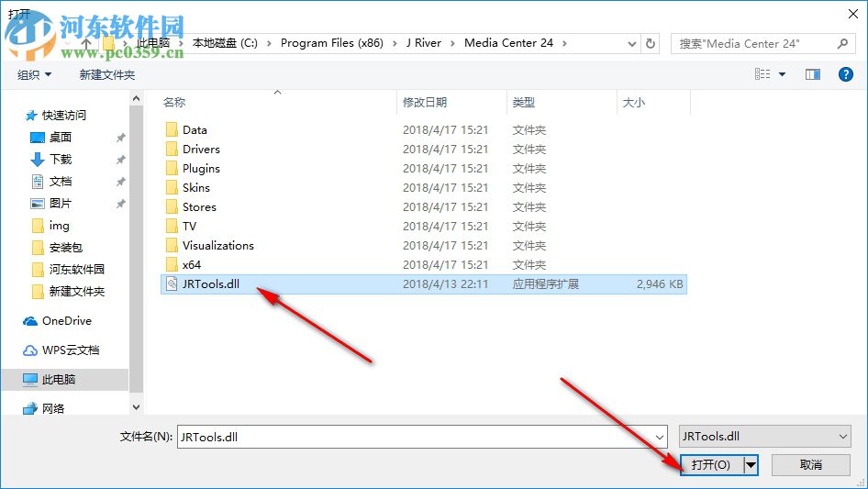Open the Data folder

click(195, 130)
